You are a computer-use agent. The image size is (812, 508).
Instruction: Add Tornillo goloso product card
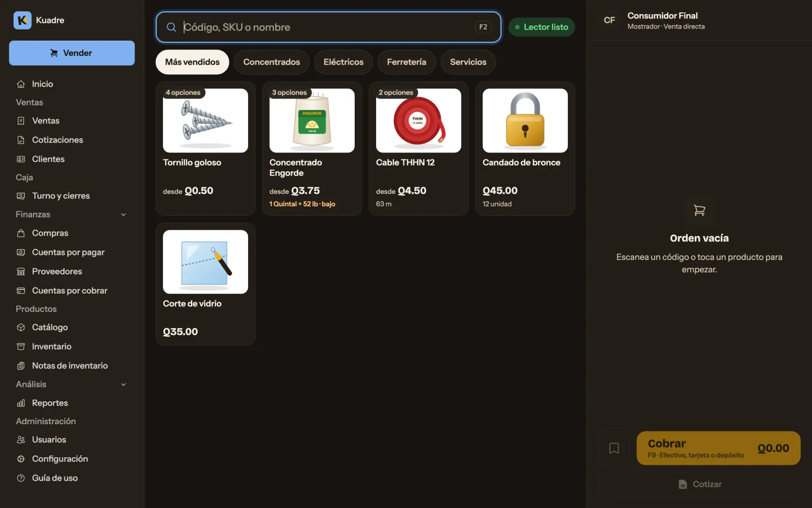pos(206,148)
